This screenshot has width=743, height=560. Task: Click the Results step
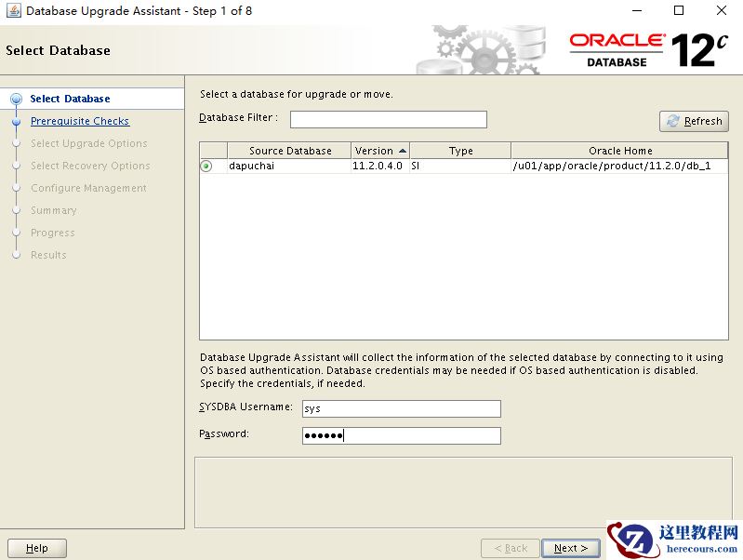point(48,255)
